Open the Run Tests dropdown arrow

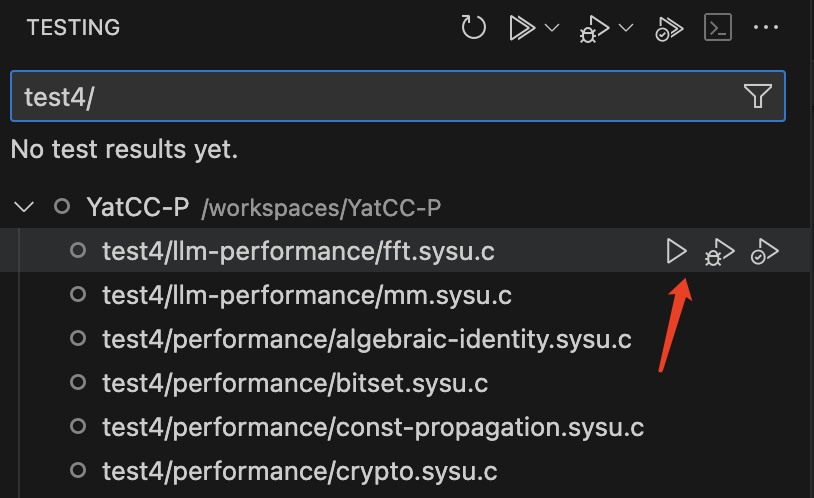click(552, 28)
